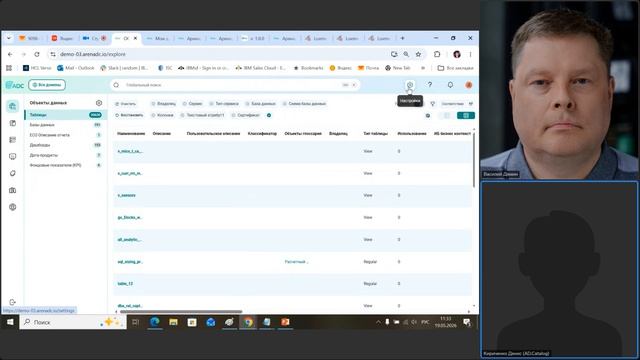
Task: Click the Наименование column header
Action: point(131,133)
